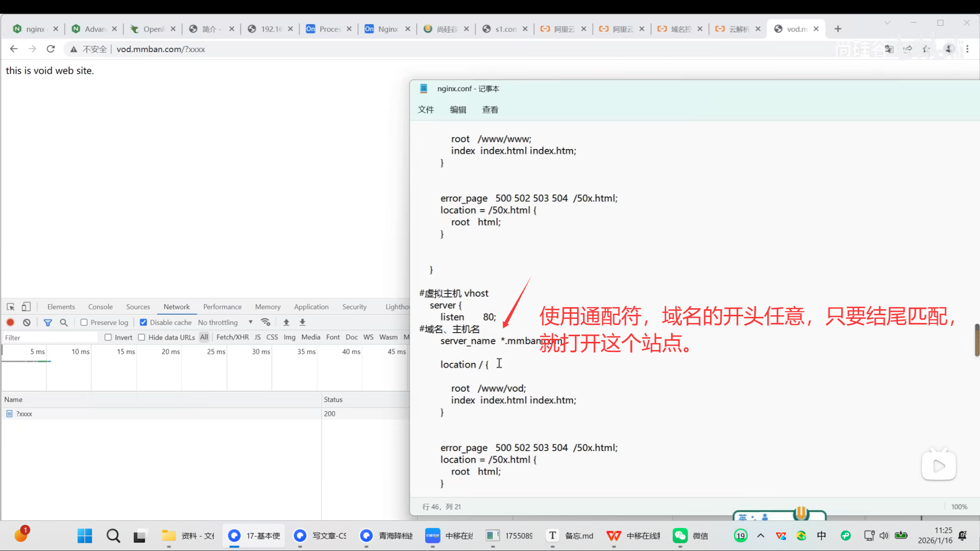The image size is (980, 551).
Task: Click the export HAR download arrow
Action: coord(303,322)
